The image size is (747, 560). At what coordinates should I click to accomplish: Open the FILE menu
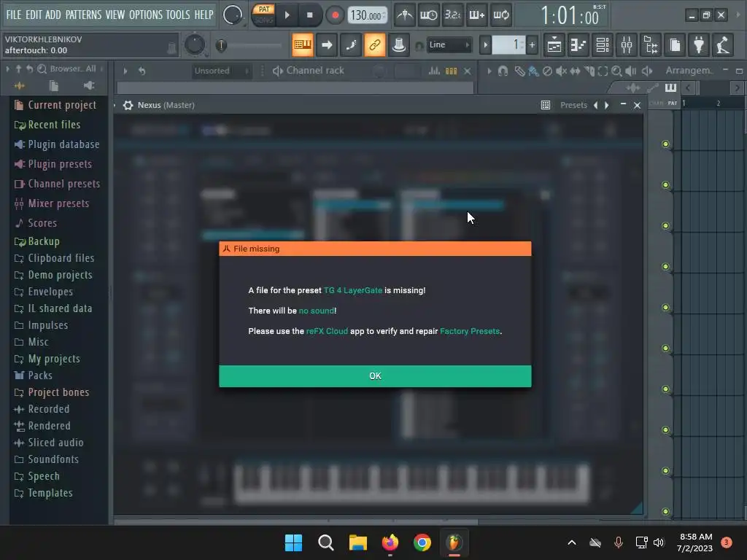(x=14, y=15)
